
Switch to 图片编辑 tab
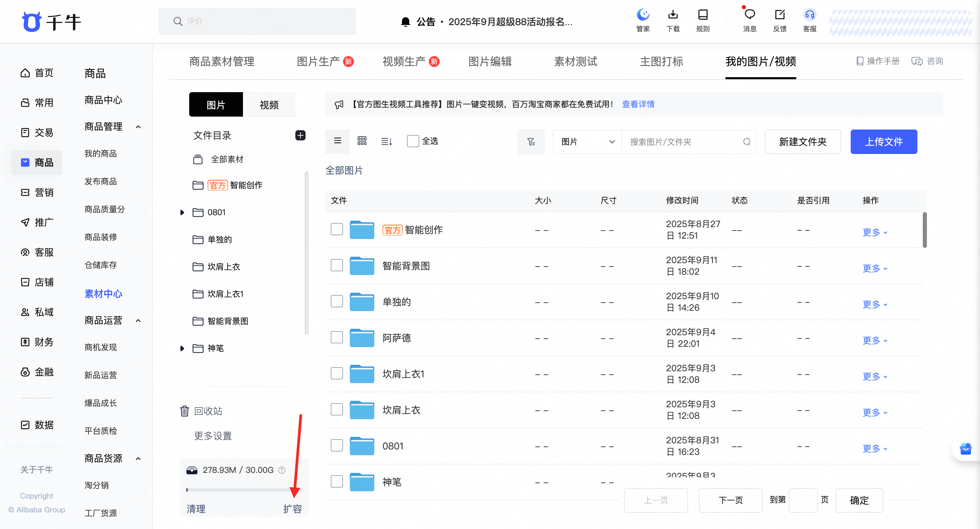coord(490,62)
